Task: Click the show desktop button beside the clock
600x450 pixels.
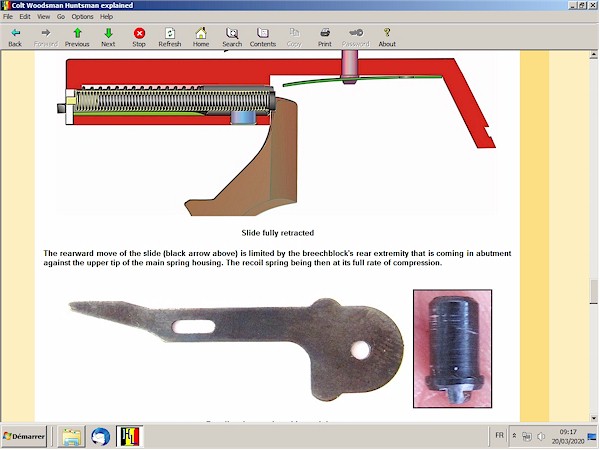Action: (x=592, y=436)
